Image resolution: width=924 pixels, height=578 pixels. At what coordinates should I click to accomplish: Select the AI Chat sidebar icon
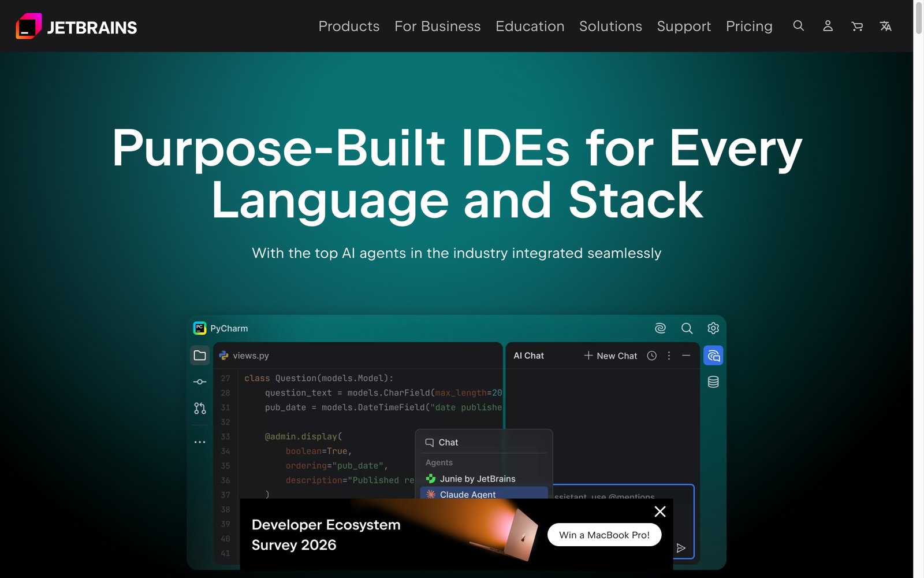point(713,355)
